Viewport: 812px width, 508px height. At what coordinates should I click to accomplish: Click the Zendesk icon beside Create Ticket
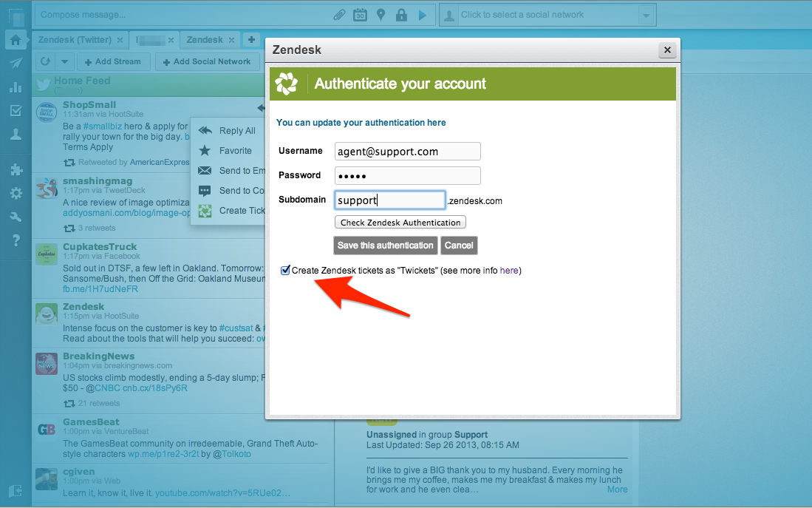(205, 211)
